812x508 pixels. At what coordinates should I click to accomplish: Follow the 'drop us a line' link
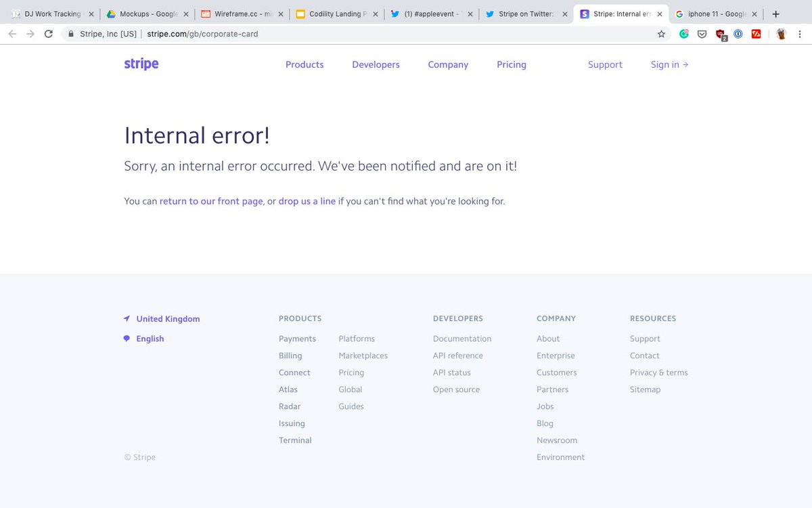pyautogui.click(x=307, y=201)
